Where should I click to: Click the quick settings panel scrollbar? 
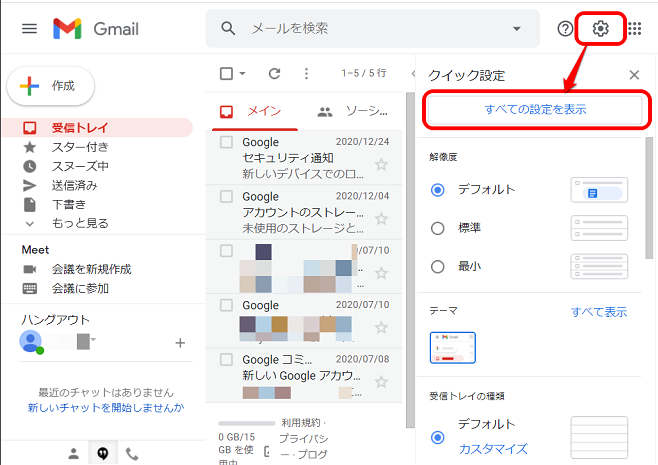649,198
